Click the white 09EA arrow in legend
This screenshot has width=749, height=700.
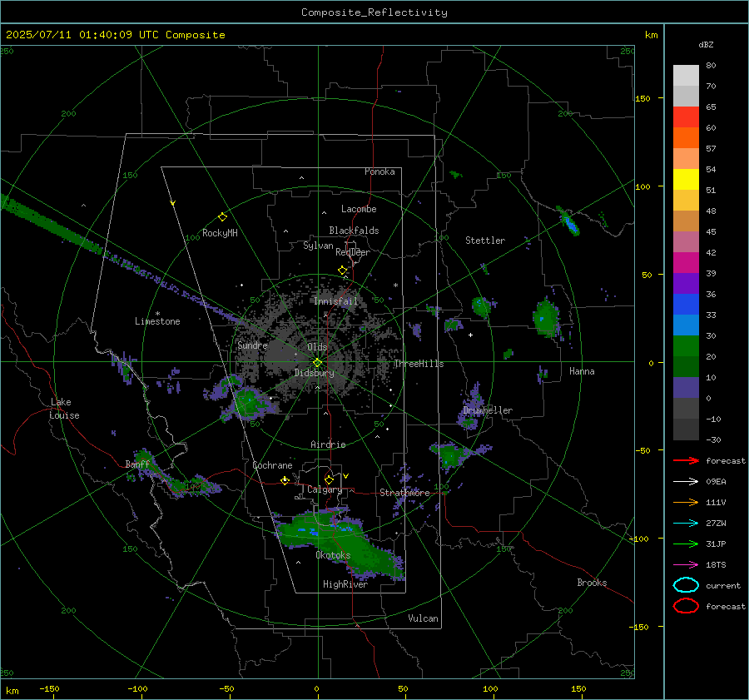click(x=686, y=482)
